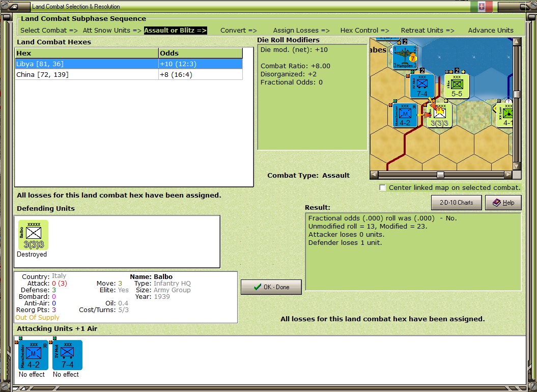Click the map scroll left arrow
This screenshot has width=537, height=392.
coord(374,175)
